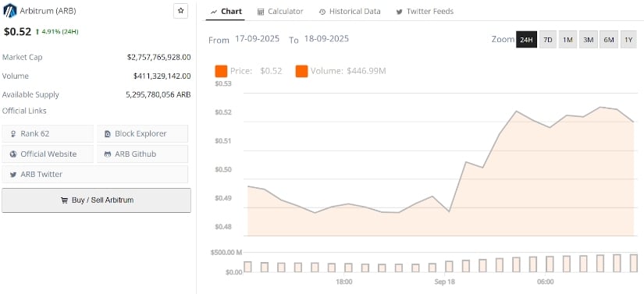
Task: Open the Block Explorer link
Action: coord(143,133)
